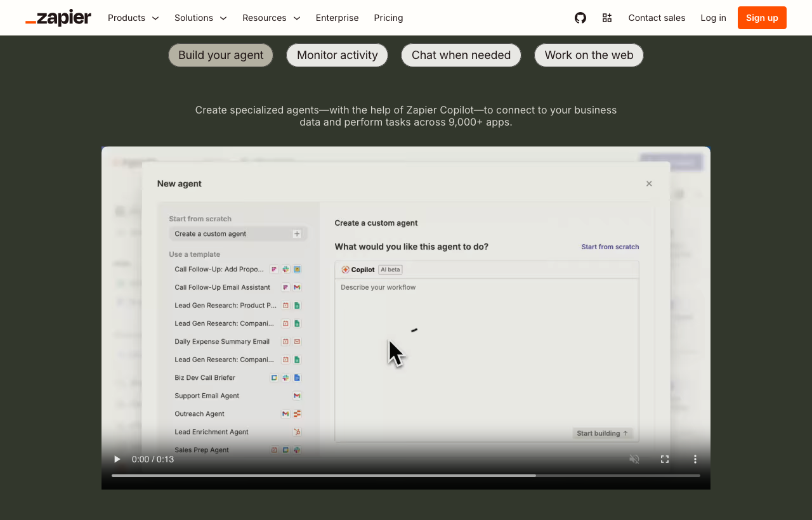Click the plus icon beside Create a custom agent

[297, 234]
